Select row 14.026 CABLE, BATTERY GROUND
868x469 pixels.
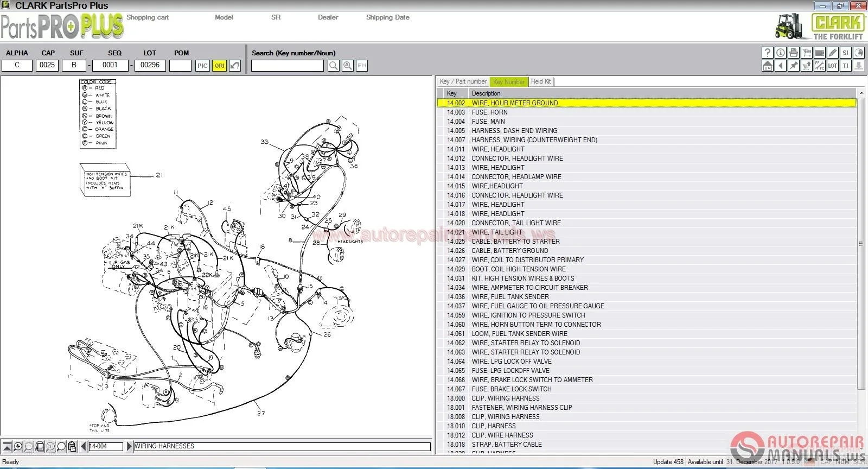[647, 251]
